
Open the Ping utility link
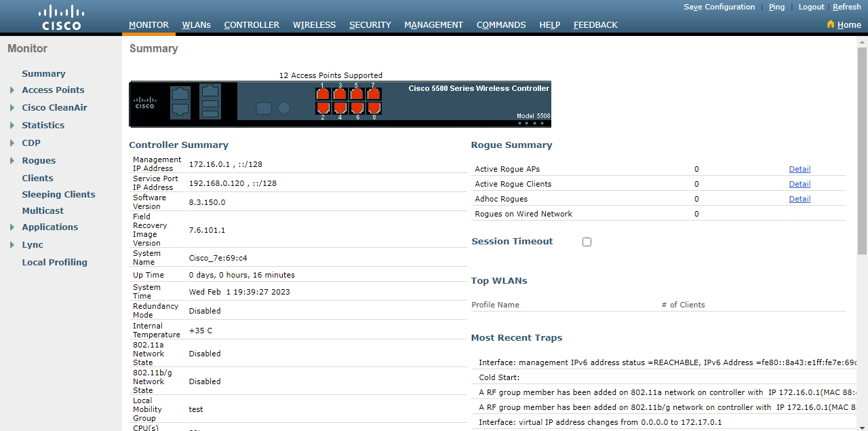776,7
